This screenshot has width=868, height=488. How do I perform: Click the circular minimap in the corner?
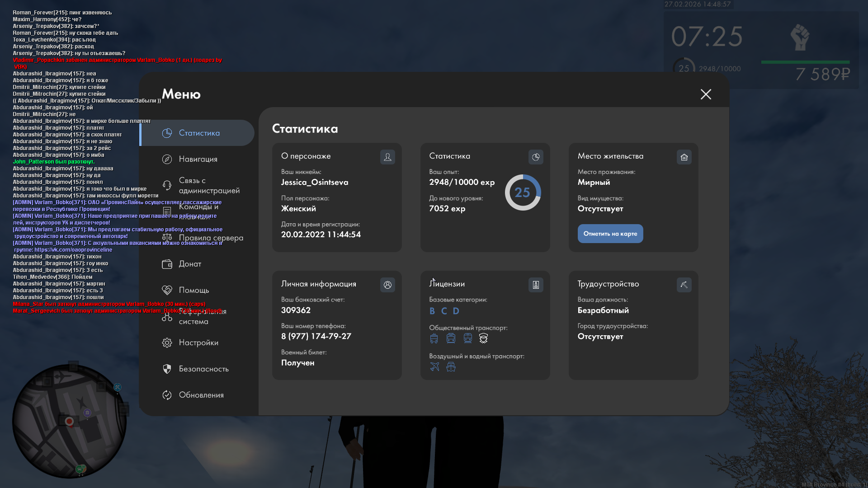(x=69, y=421)
